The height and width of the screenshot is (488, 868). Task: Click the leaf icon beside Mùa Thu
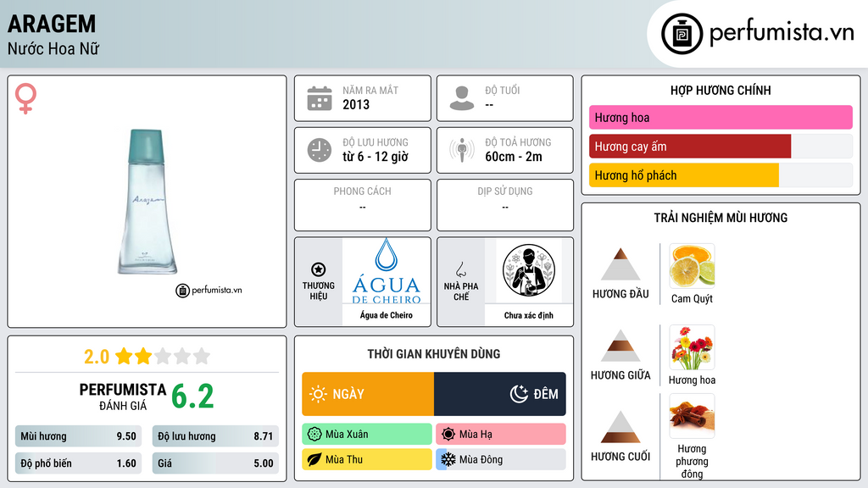point(314,459)
